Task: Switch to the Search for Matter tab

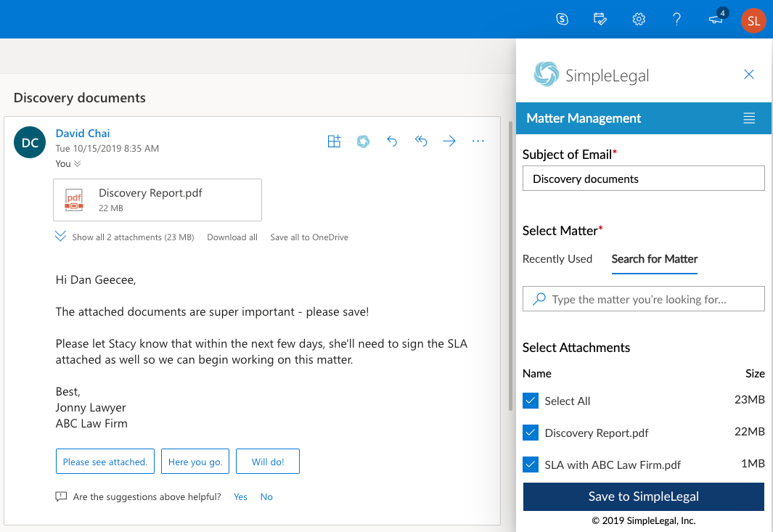Action: (654, 259)
